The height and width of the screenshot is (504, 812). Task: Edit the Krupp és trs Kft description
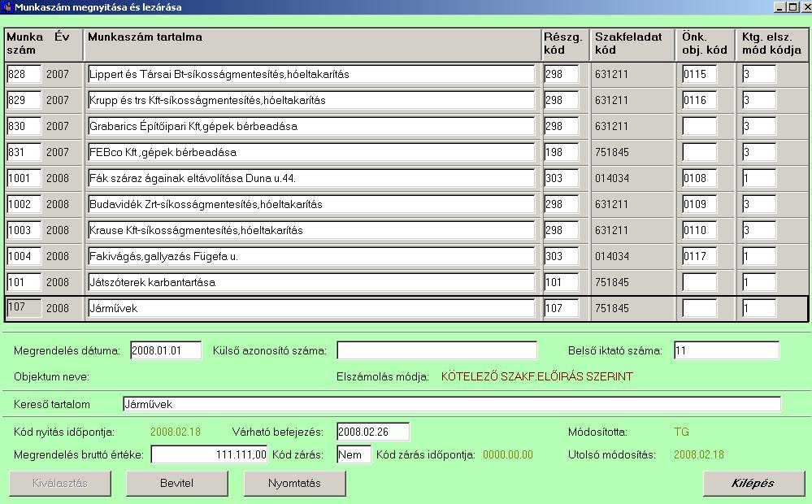click(x=311, y=100)
